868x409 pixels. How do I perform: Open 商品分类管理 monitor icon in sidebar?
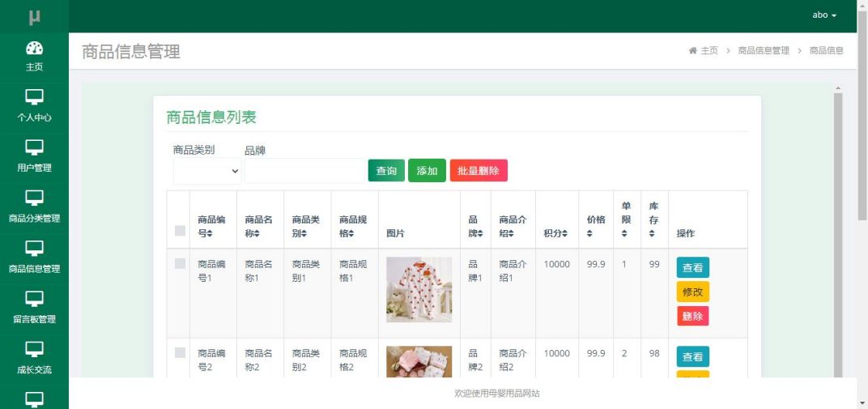(34, 198)
